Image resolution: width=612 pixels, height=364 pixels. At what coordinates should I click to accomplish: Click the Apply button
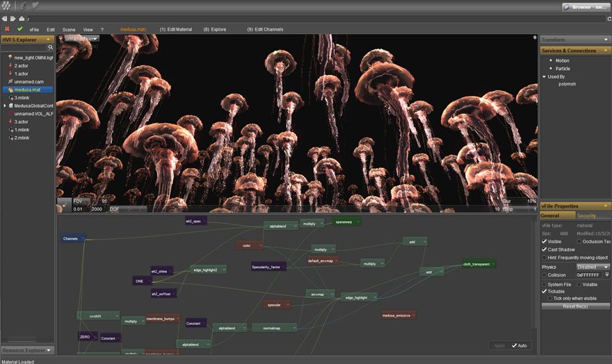[x=499, y=346]
